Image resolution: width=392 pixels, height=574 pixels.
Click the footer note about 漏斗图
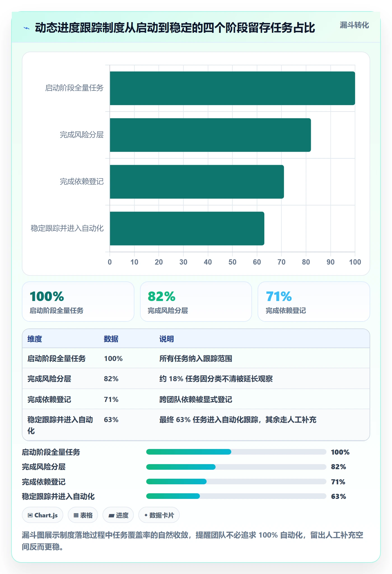pos(193,541)
